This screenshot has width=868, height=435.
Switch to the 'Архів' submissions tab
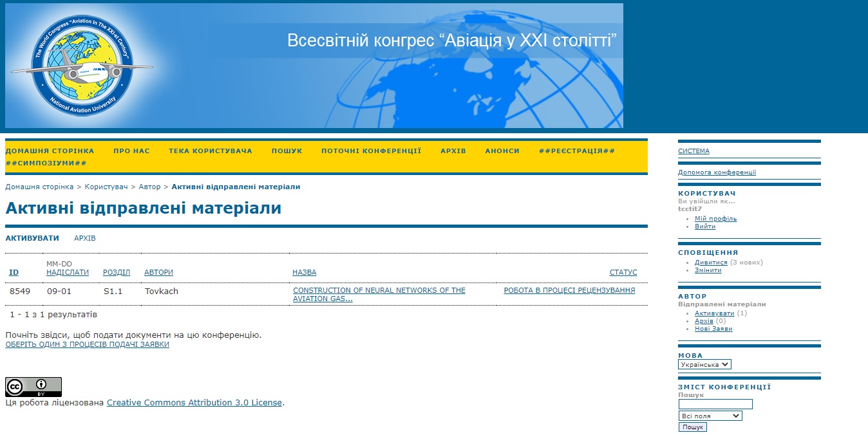pyautogui.click(x=85, y=238)
